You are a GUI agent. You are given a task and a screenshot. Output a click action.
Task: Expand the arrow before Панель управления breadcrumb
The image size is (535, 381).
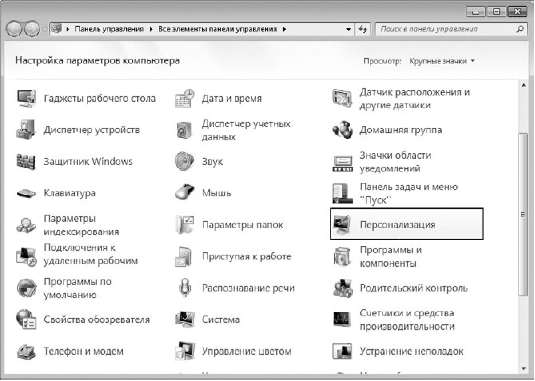[x=68, y=29]
